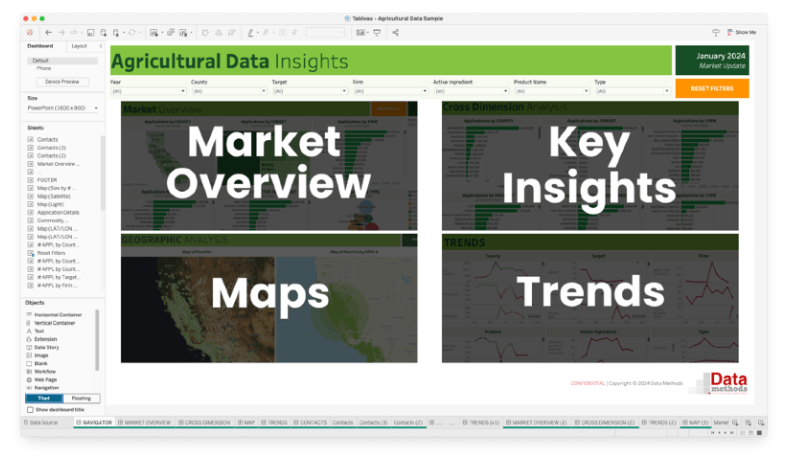The height and width of the screenshot is (465, 788).
Task: Open the Show Me panel
Action: (740, 33)
